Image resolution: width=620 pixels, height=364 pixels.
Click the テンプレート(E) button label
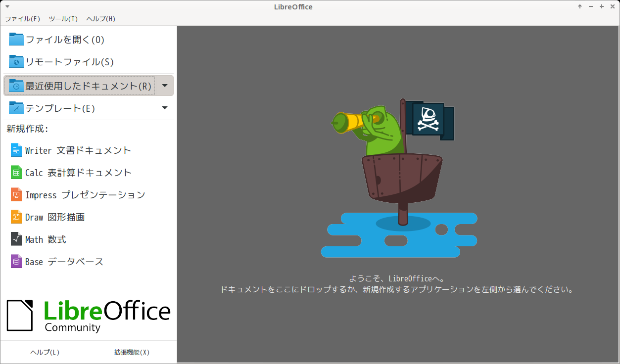60,108
